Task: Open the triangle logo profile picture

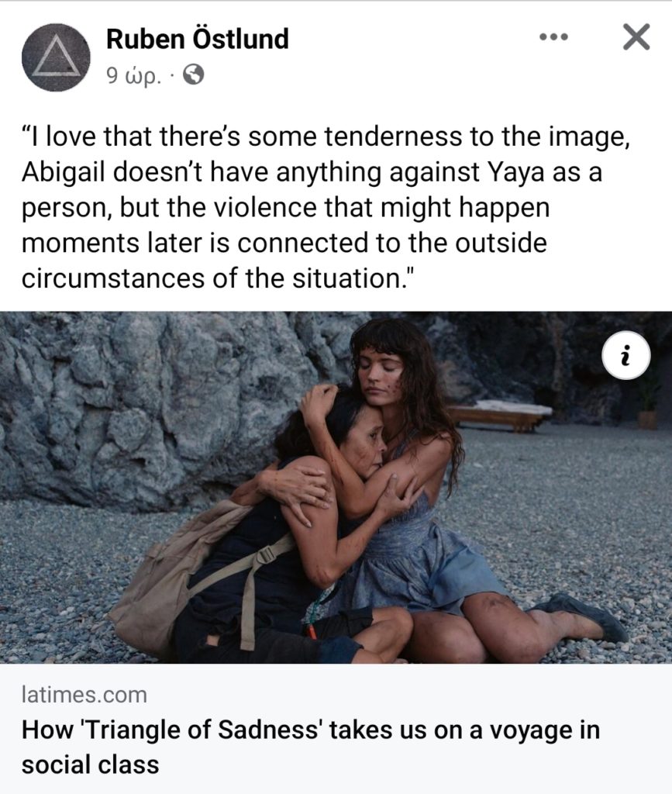Action: (56, 57)
